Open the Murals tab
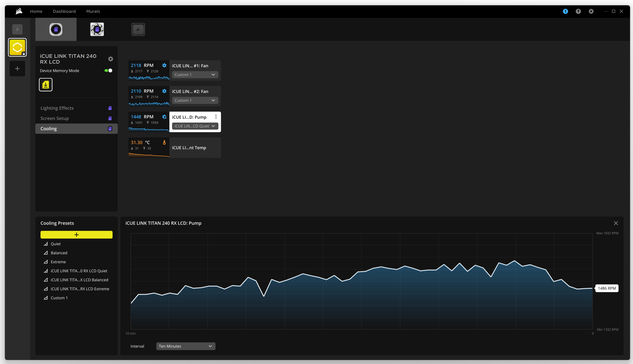The height and width of the screenshot is (364, 633). pos(93,11)
